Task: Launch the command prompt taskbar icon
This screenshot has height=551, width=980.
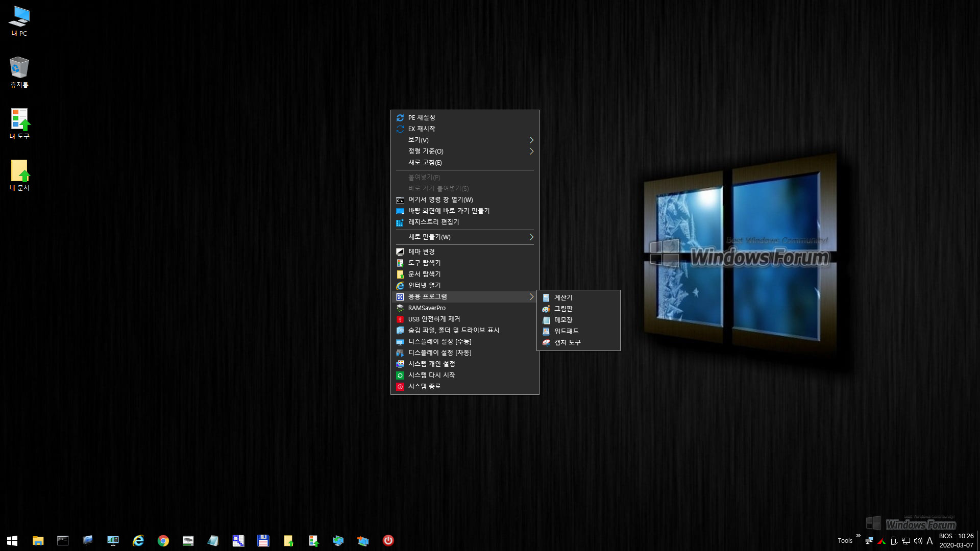Action: (x=63, y=540)
